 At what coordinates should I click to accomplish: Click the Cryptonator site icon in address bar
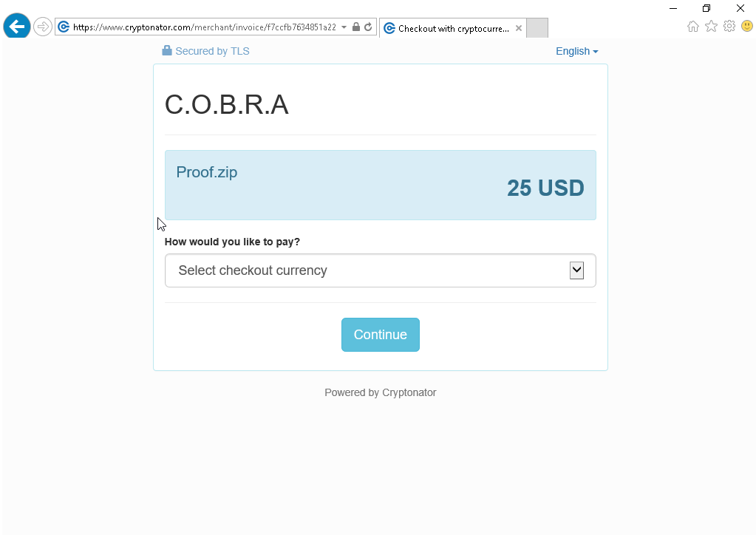[x=64, y=27]
